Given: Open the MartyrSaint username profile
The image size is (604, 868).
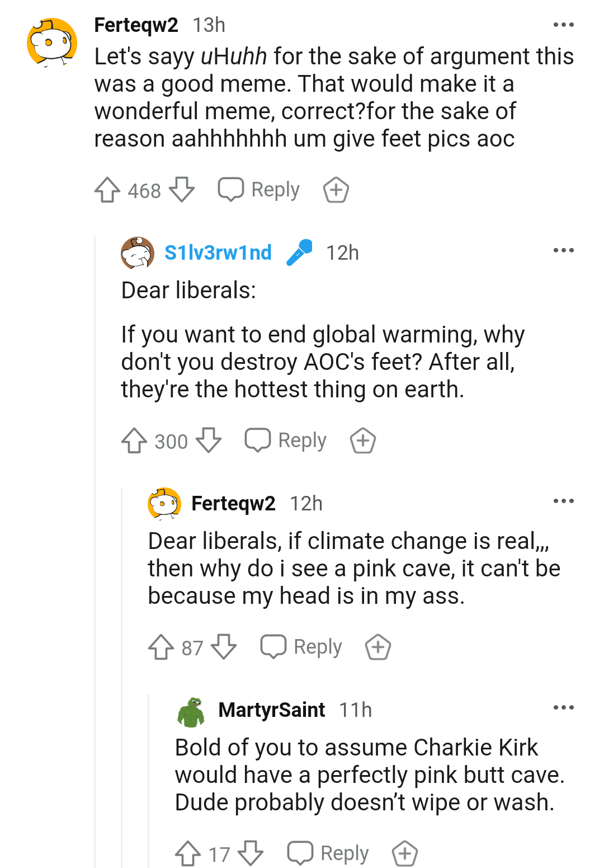Looking at the screenshot, I should pyautogui.click(x=271, y=710).
